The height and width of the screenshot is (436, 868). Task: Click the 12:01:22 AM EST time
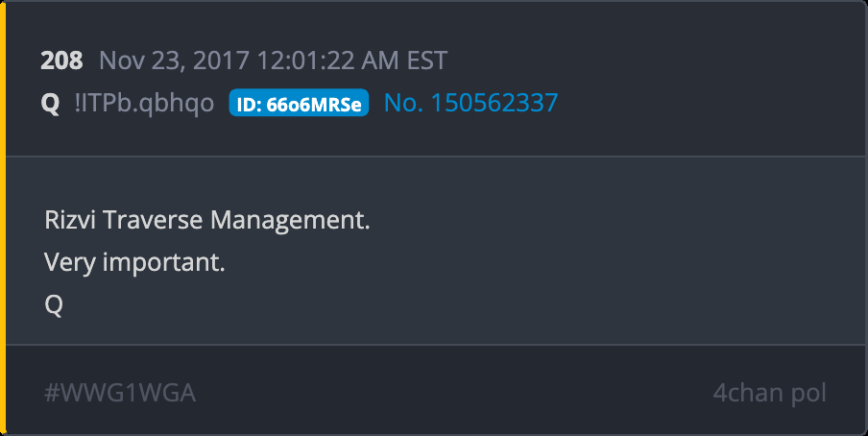352,61
